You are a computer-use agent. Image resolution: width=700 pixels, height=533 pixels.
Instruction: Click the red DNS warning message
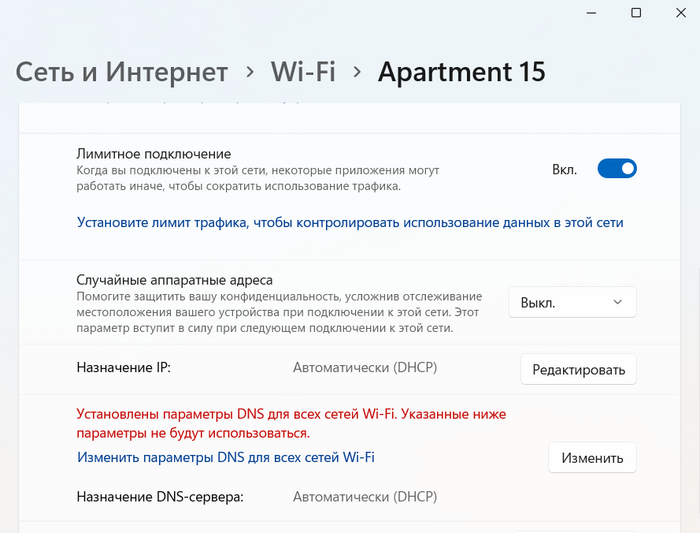[291, 424]
